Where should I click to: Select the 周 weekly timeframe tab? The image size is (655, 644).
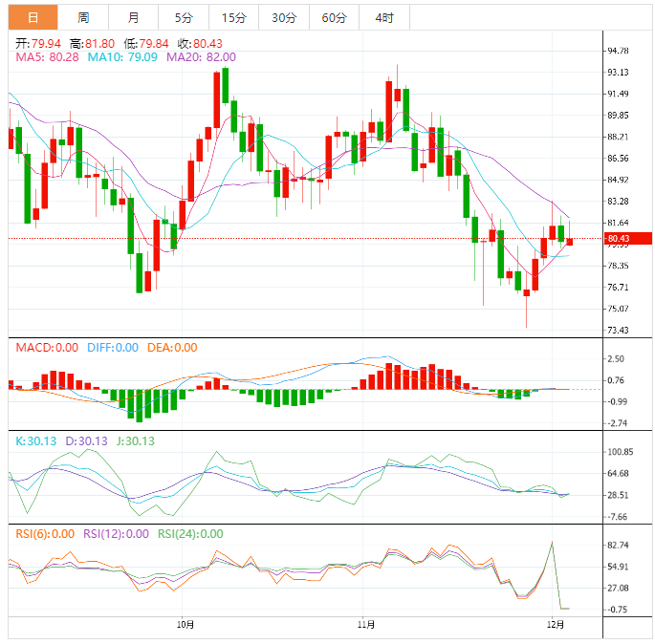[83, 17]
